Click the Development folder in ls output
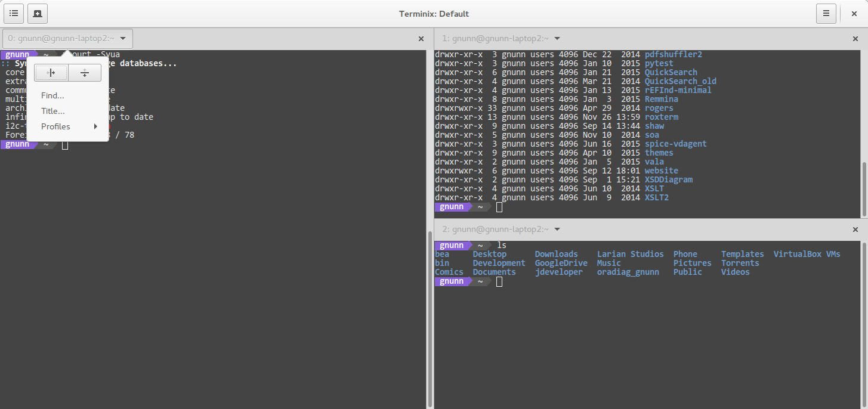The image size is (868, 409). (499, 263)
